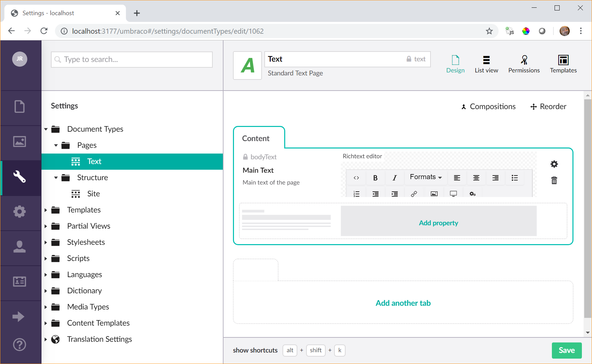
Task: Expand the Stylesheets folder
Action: click(x=46, y=242)
